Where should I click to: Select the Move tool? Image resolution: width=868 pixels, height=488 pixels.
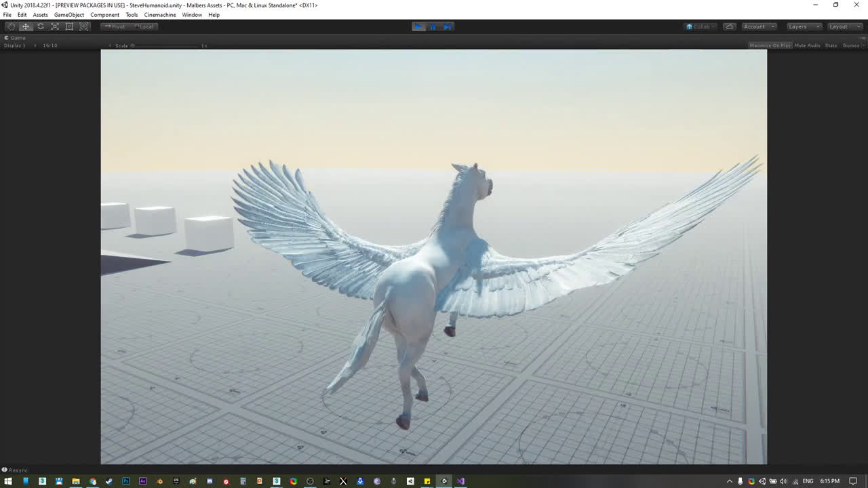point(26,26)
